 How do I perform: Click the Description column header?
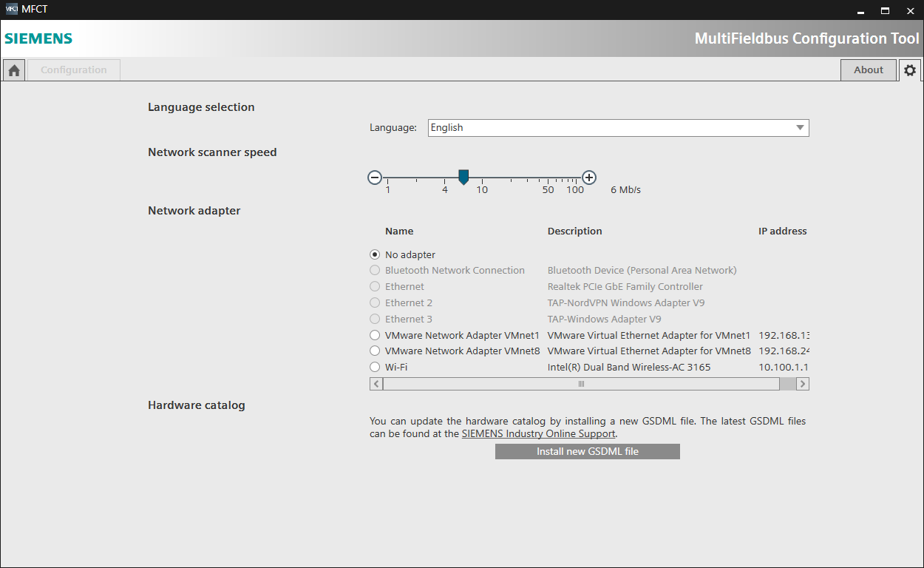(575, 231)
